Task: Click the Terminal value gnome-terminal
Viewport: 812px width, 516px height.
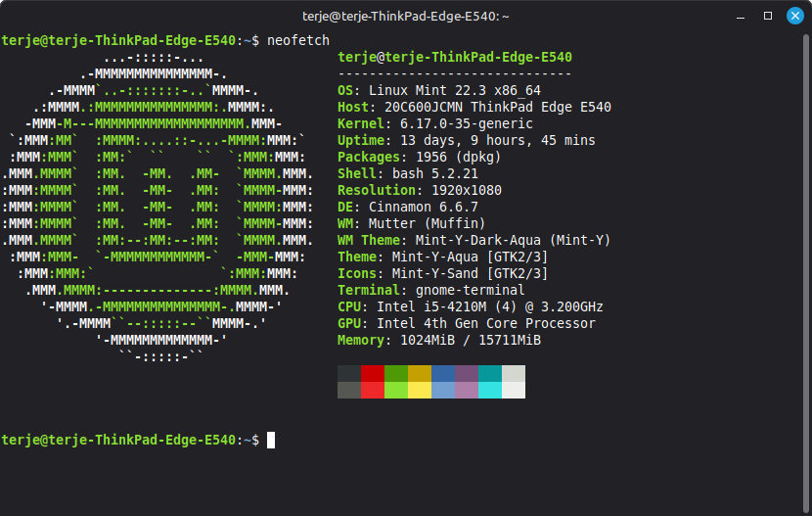Action: pos(470,290)
